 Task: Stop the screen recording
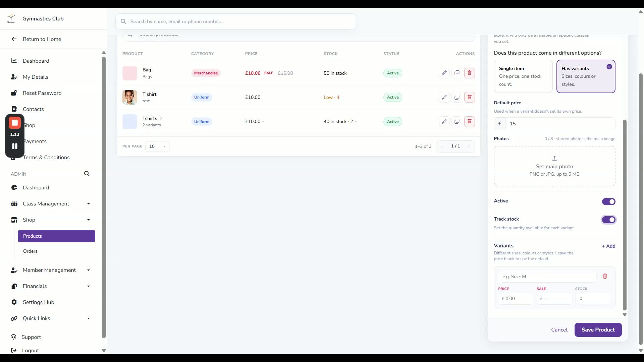coord(15,123)
